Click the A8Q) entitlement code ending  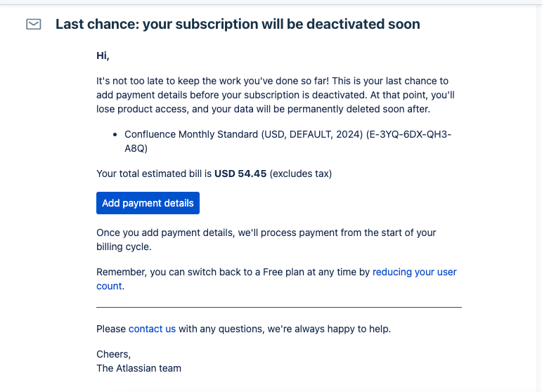pos(136,148)
